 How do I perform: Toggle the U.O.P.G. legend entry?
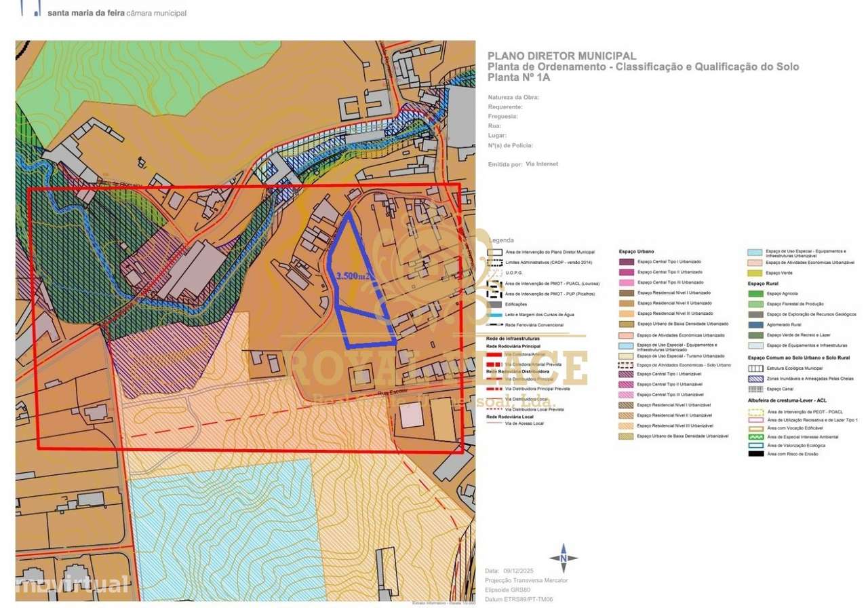[512, 273]
